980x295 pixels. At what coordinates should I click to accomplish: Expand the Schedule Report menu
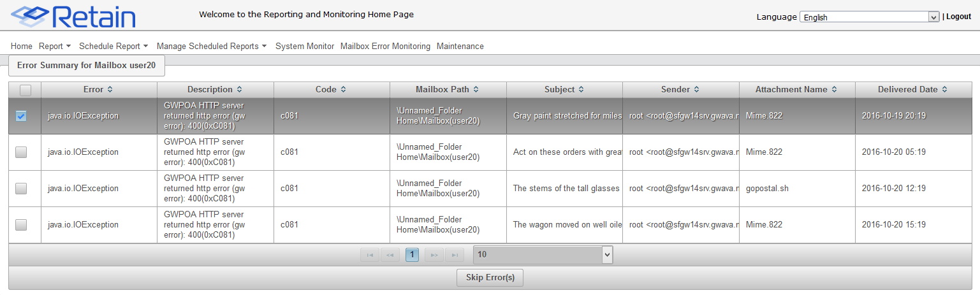click(x=113, y=47)
